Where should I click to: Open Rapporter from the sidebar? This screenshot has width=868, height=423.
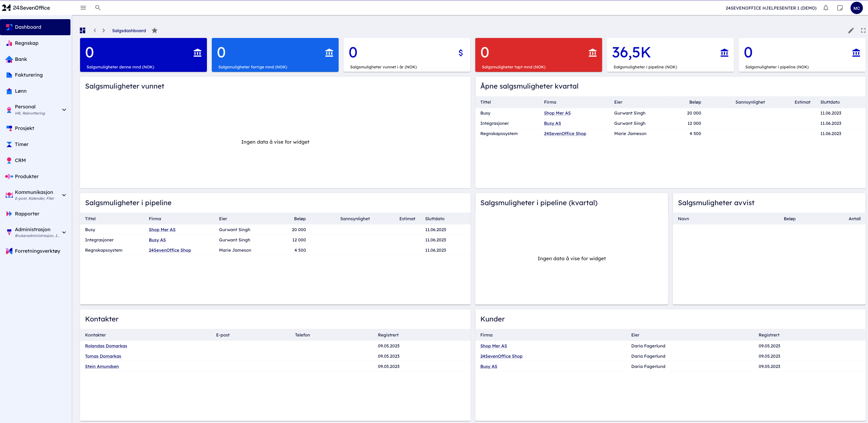click(x=27, y=214)
